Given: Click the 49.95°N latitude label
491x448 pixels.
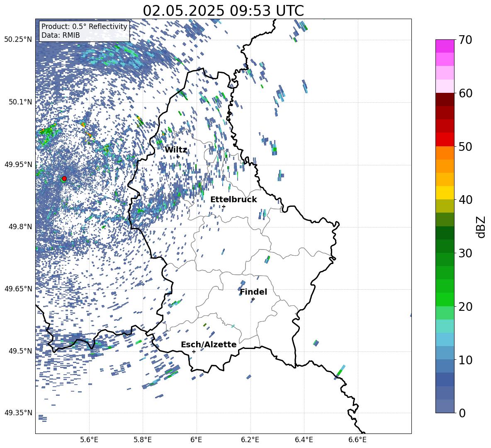Looking at the screenshot, I should pyautogui.click(x=18, y=164).
